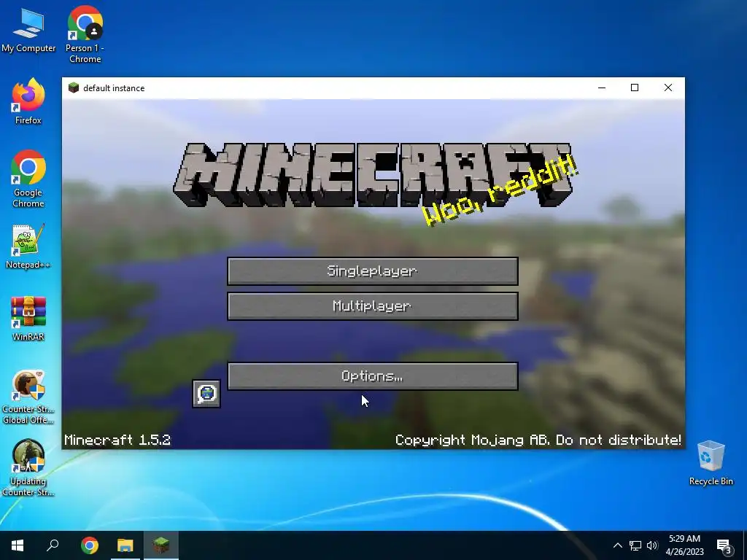Show hidden system tray icons
Screen dimensions: 747x560
point(617,545)
